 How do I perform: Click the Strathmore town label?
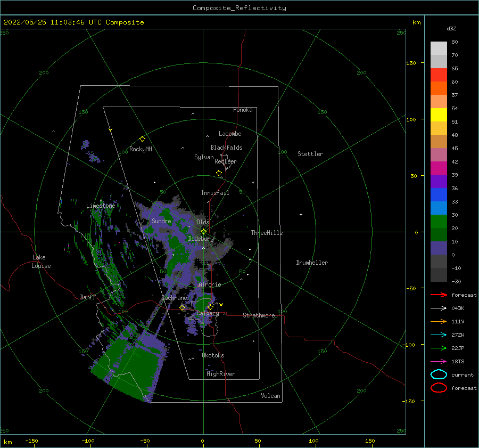[259, 315]
